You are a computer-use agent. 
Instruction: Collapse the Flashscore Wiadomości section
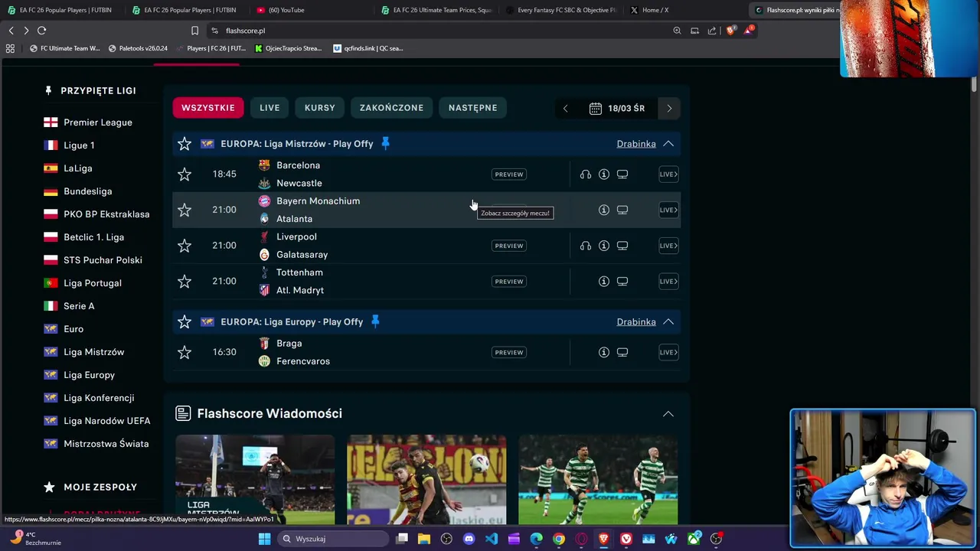[668, 414]
